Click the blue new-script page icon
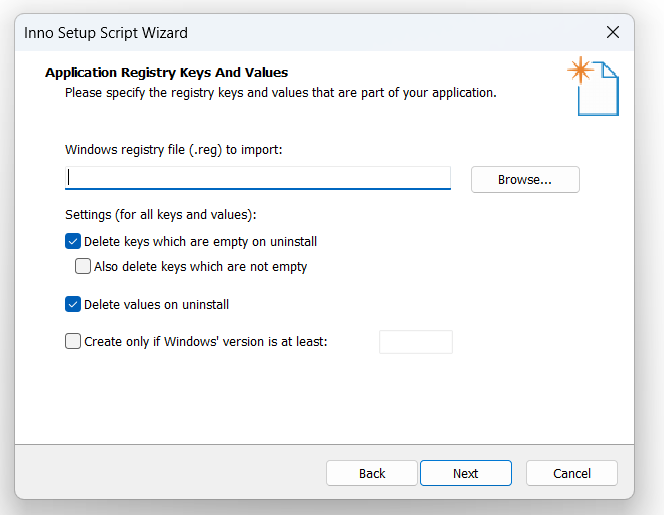The image size is (664, 515). [x=600, y=90]
